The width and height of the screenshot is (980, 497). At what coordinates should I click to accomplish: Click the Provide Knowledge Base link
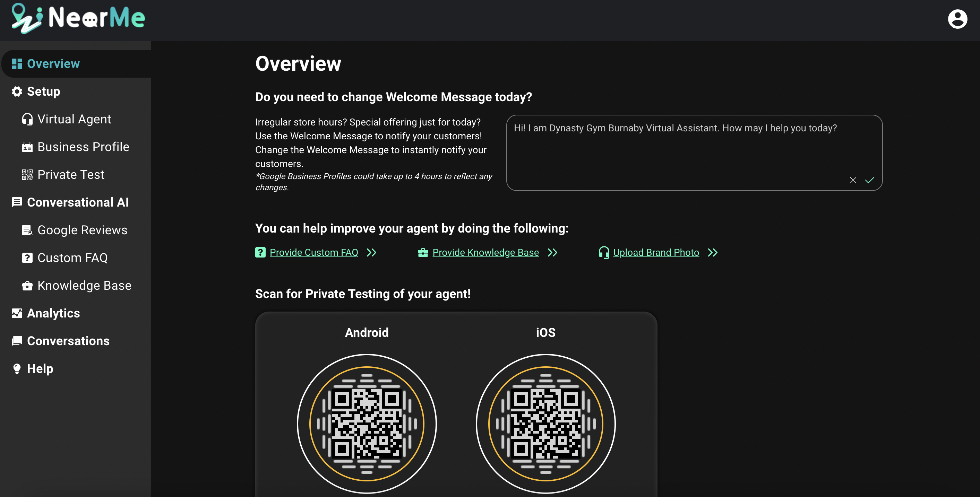485,253
